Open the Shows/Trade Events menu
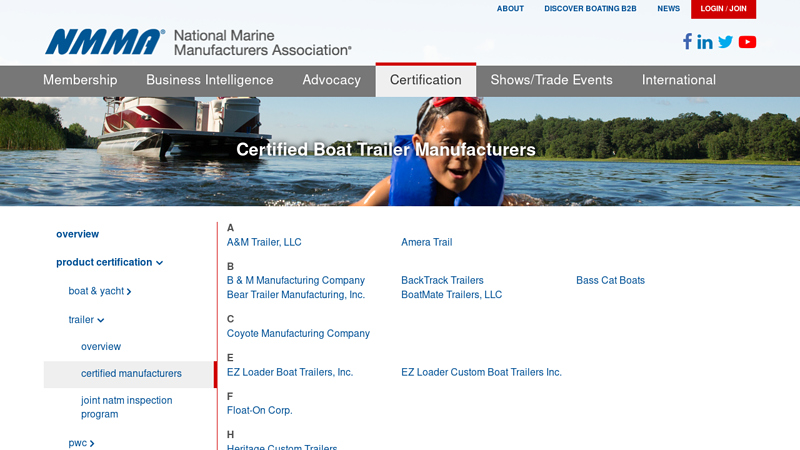The width and height of the screenshot is (800, 450). point(552,80)
